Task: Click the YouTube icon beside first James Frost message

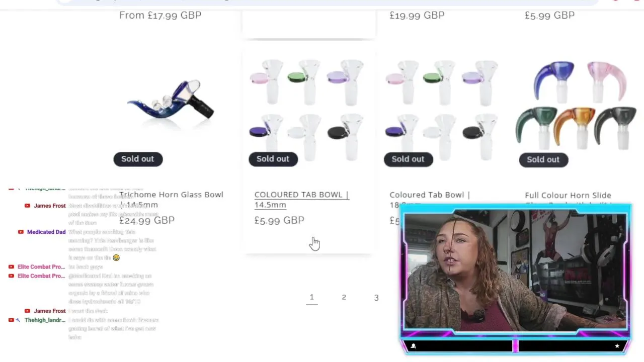Action: coord(27,206)
